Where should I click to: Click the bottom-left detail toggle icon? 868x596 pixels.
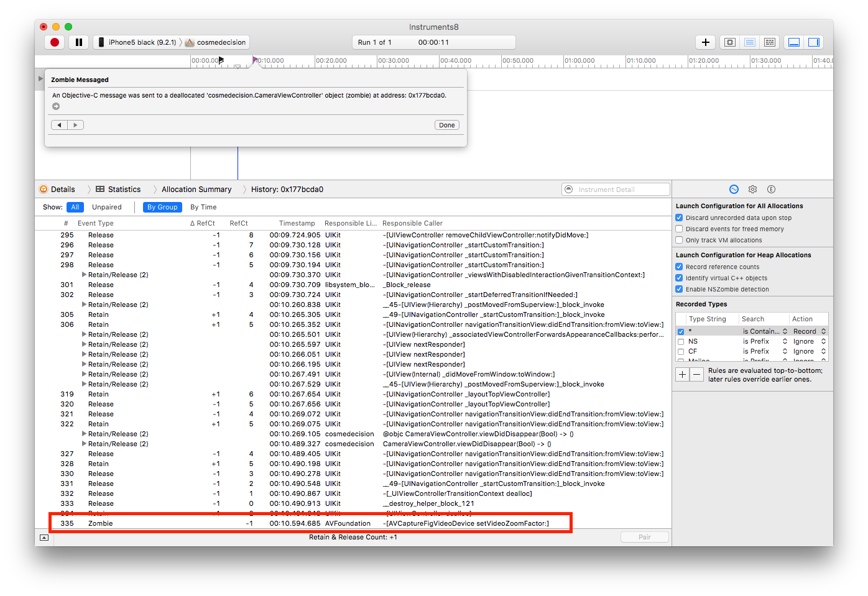click(x=44, y=537)
